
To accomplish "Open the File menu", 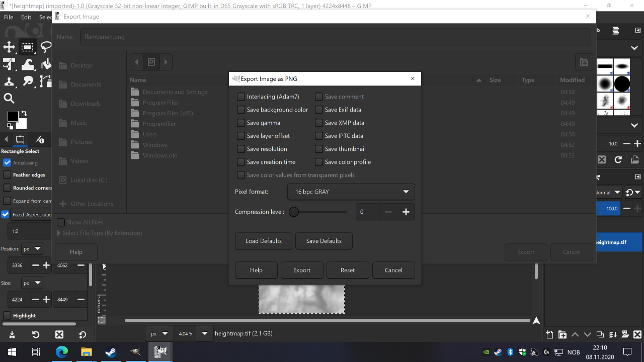I will (x=9, y=17).
